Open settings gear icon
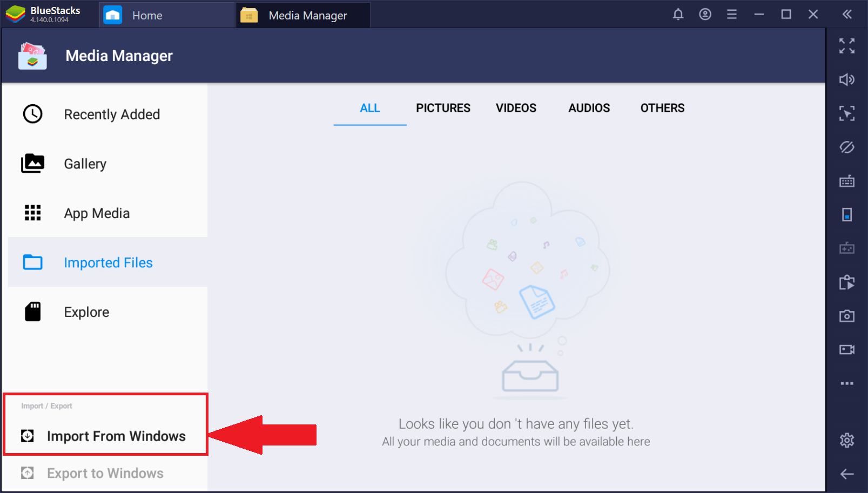Screen dimensions: 868x493 tap(847, 440)
